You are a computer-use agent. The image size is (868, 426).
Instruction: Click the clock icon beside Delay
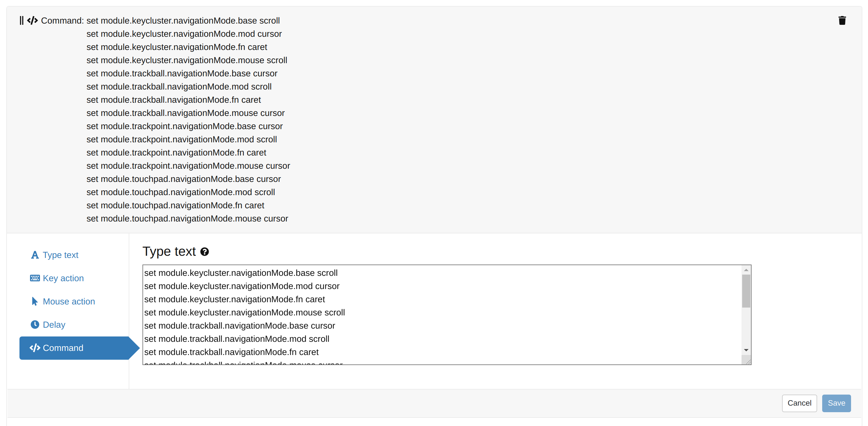(x=35, y=324)
